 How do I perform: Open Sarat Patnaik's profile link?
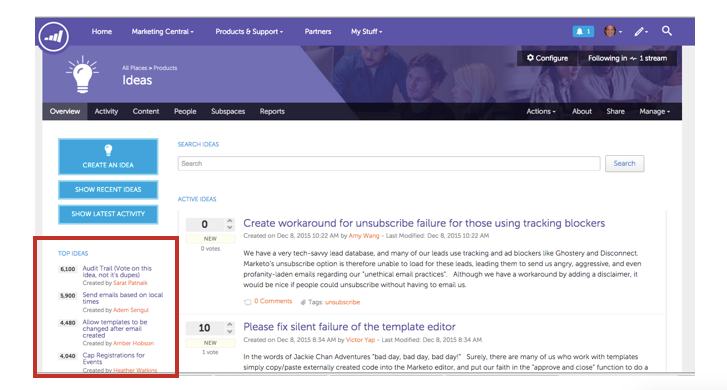[130, 283]
